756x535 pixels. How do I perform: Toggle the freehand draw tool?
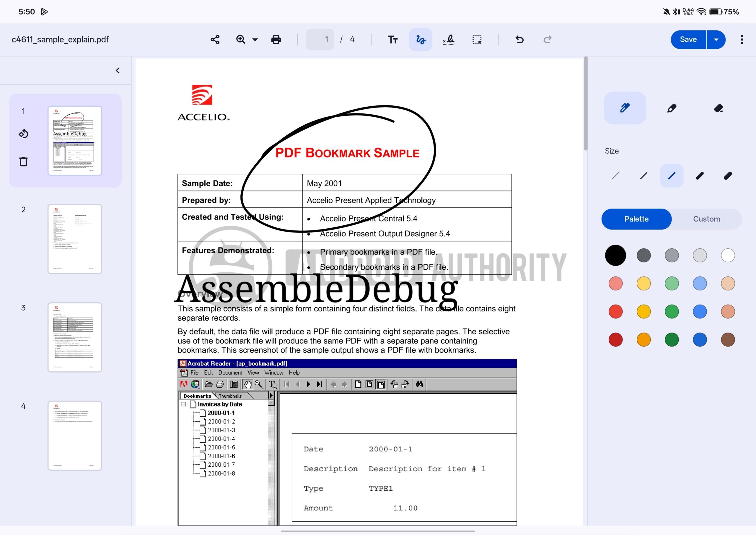421,40
